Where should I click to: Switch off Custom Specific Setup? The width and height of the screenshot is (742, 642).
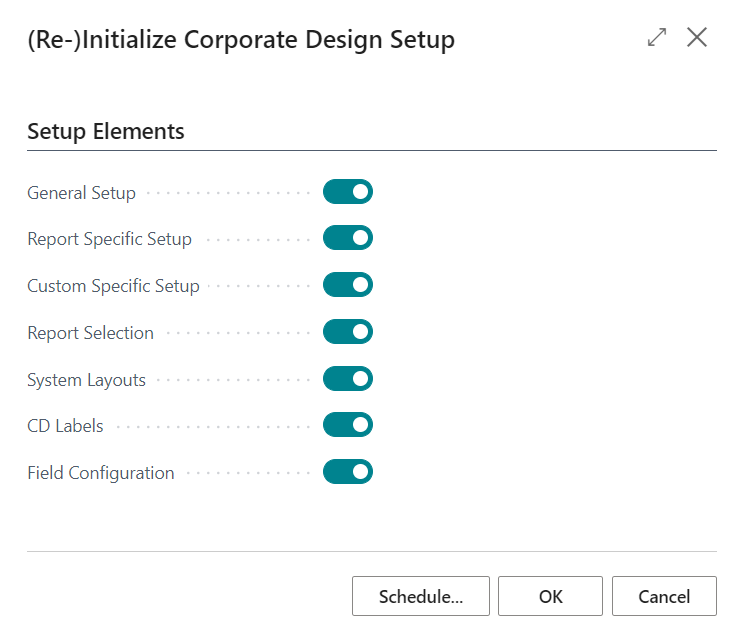(348, 284)
